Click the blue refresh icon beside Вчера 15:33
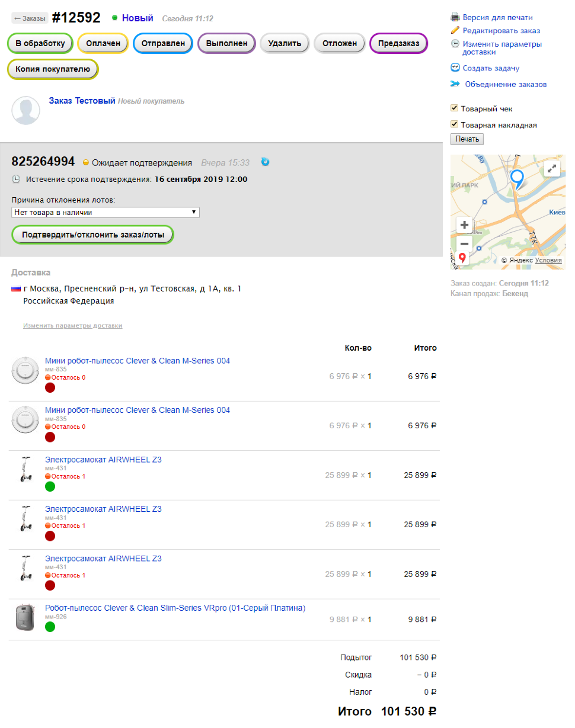The height and width of the screenshot is (728, 575). [266, 162]
